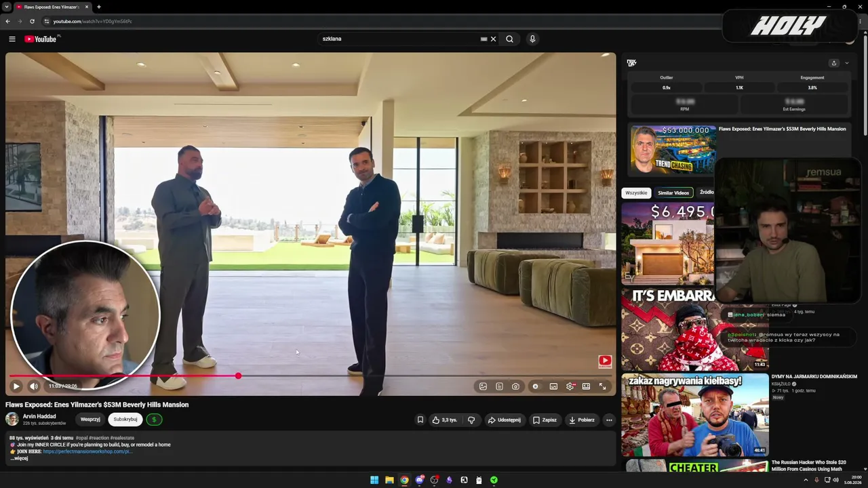Viewport: 868px width, 488px height.
Task: Dislike the video
Action: (x=471, y=420)
